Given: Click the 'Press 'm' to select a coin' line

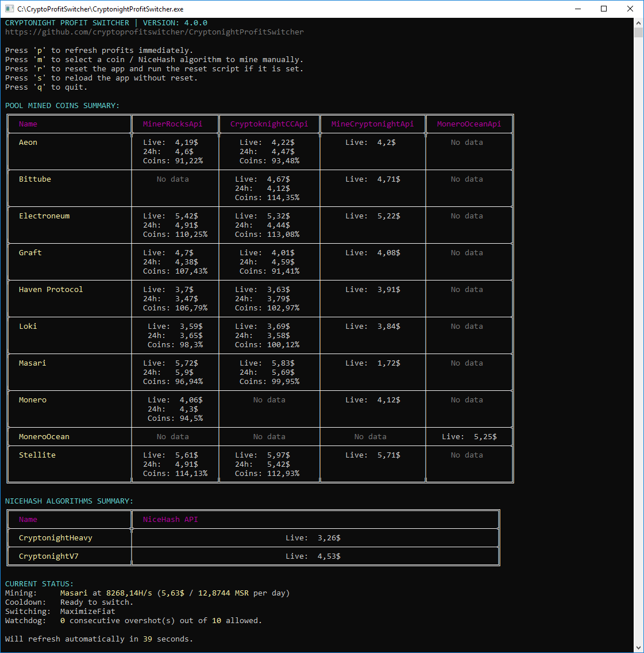Looking at the screenshot, I should pyautogui.click(x=155, y=60).
